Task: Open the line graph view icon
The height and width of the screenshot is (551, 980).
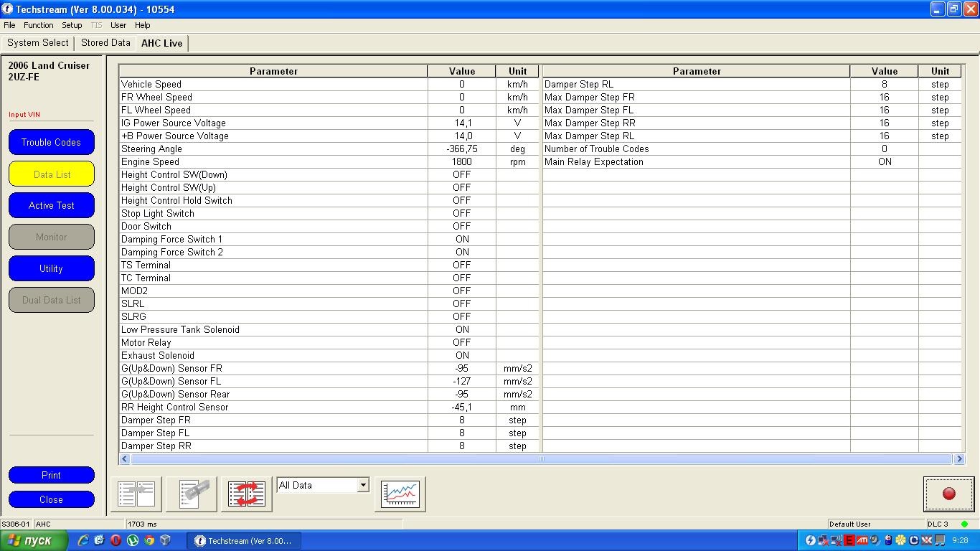Action: pyautogui.click(x=400, y=494)
